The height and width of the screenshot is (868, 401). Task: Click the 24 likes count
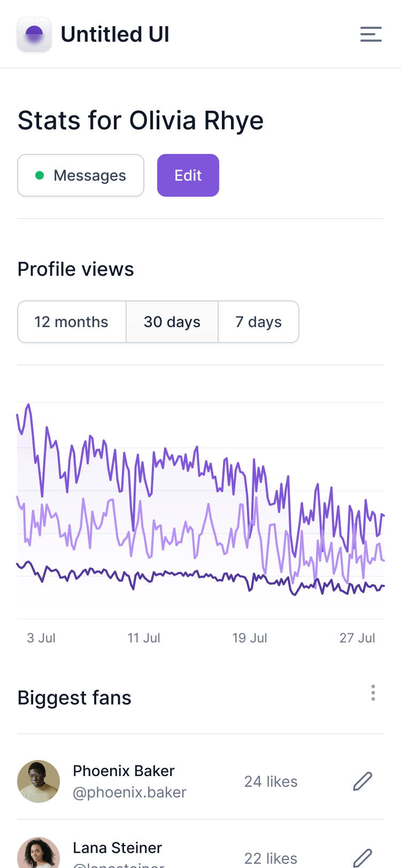coord(271,781)
